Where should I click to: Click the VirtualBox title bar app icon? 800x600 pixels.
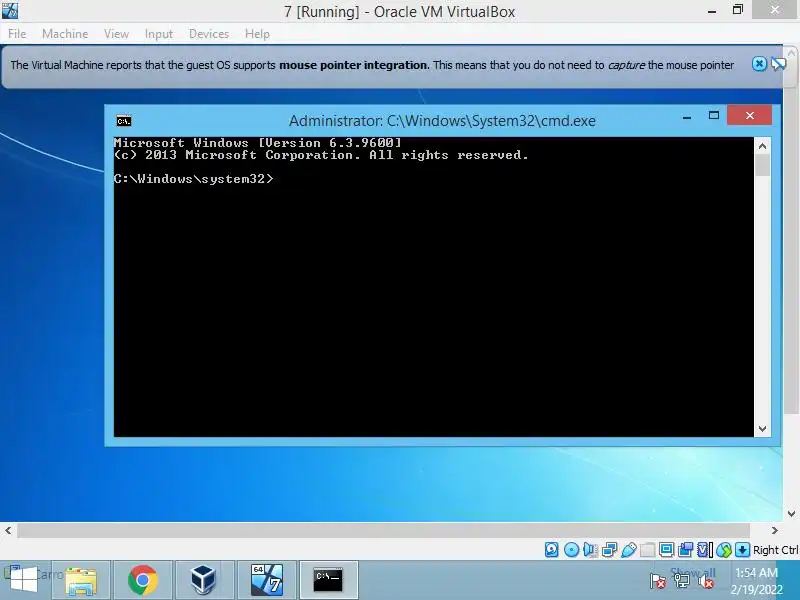pyautogui.click(x=10, y=10)
